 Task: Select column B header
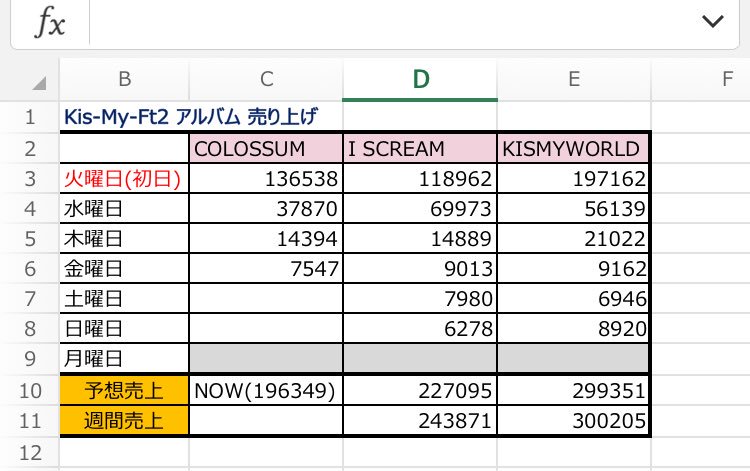tap(124, 79)
